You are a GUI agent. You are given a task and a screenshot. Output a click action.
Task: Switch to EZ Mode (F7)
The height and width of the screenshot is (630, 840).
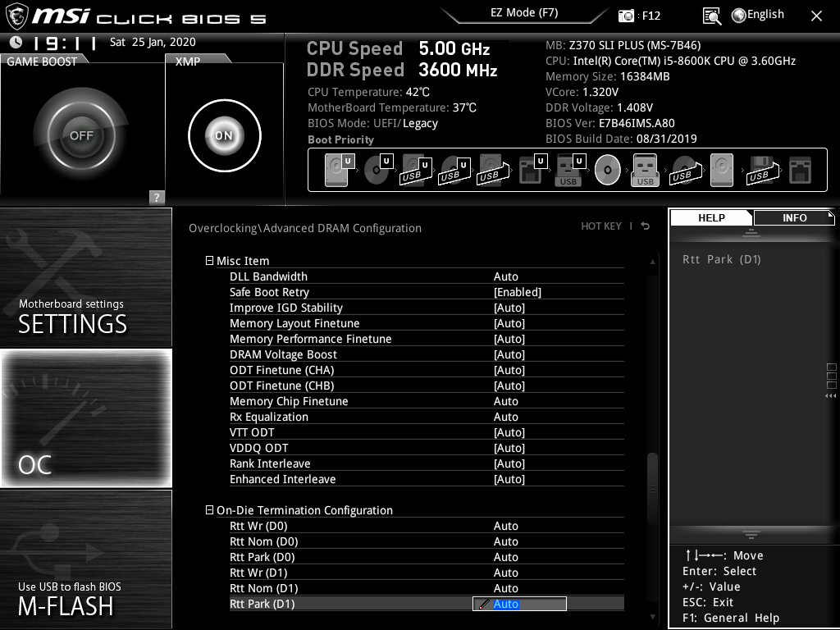[524, 12]
